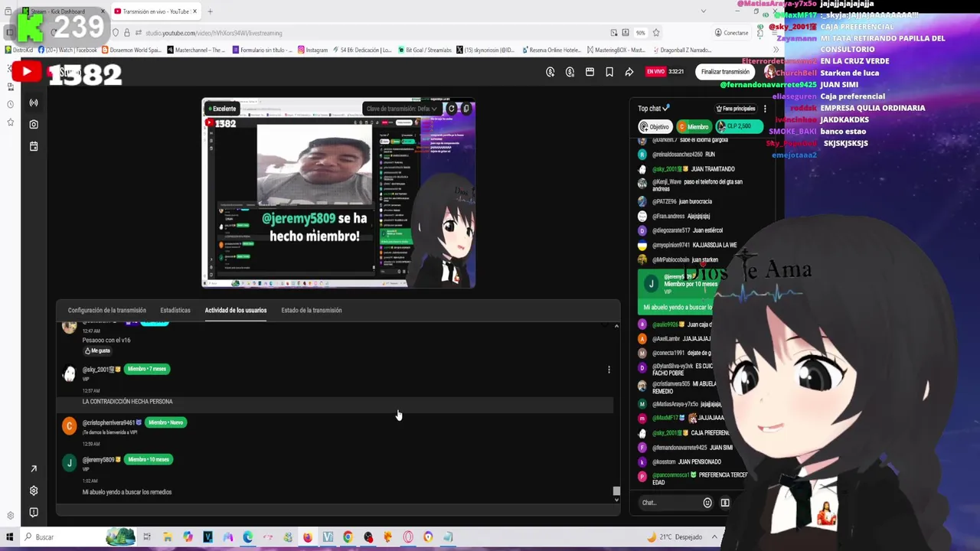Click Miembro 10 meses badge of jeremy5809

click(147, 459)
